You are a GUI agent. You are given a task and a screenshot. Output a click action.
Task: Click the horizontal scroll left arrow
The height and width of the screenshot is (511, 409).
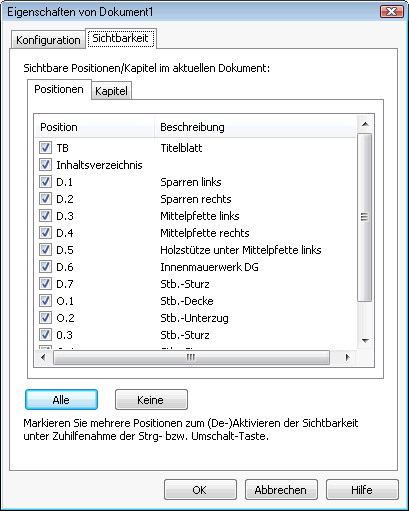(x=43, y=357)
